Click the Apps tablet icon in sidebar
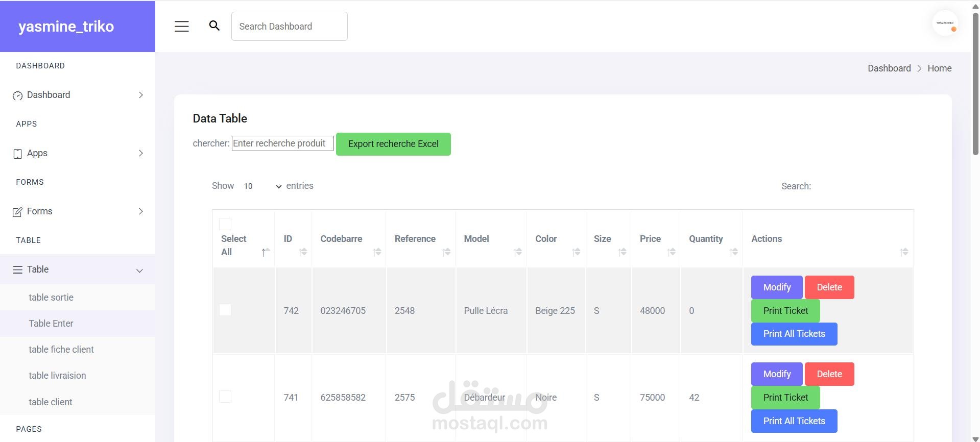The height and width of the screenshot is (442, 980). tap(18, 154)
